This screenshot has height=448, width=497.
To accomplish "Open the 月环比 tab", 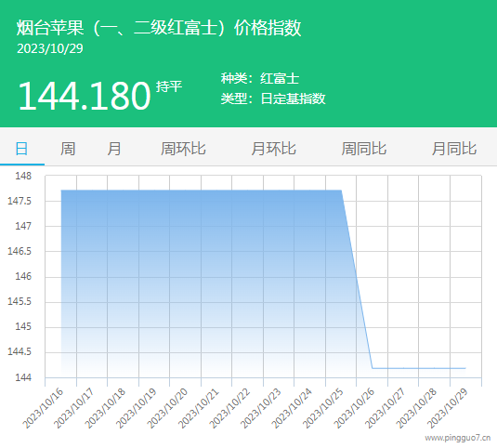I will click(273, 149).
